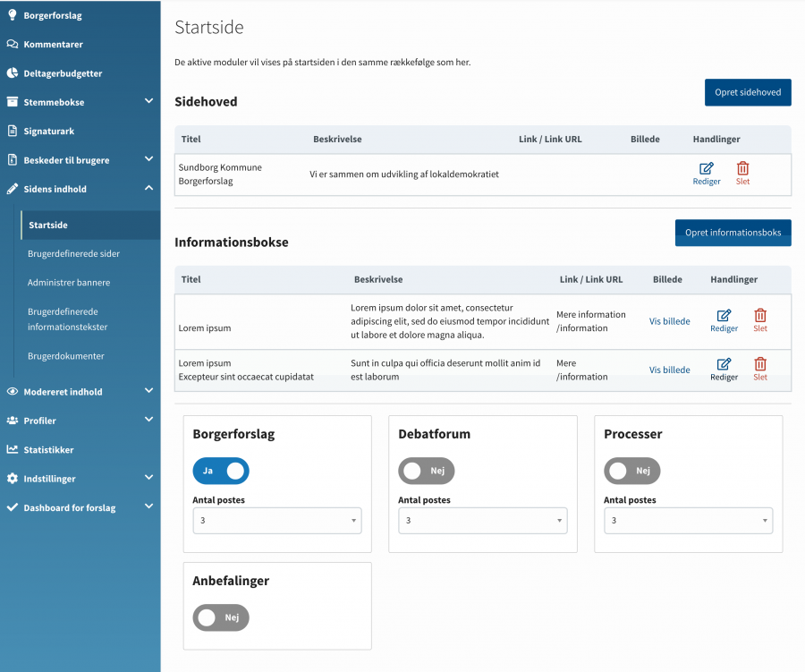Enable the Debatforum toggle
This screenshot has height=672, width=805.
coord(428,471)
